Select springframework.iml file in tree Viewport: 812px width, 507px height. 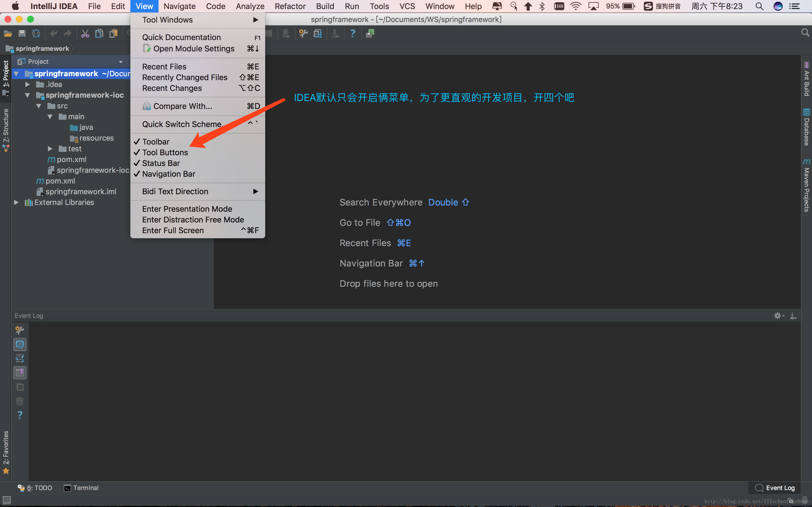pyautogui.click(x=76, y=192)
